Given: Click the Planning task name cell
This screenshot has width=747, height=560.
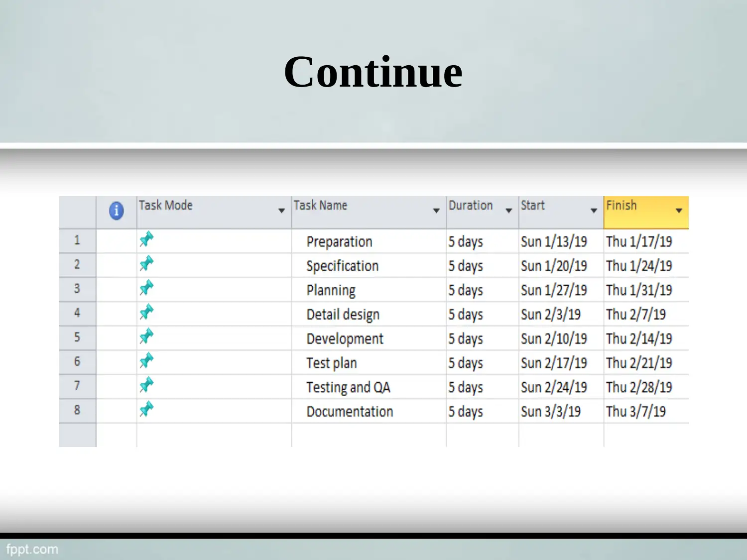Looking at the screenshot, I should tap(369, 290).
